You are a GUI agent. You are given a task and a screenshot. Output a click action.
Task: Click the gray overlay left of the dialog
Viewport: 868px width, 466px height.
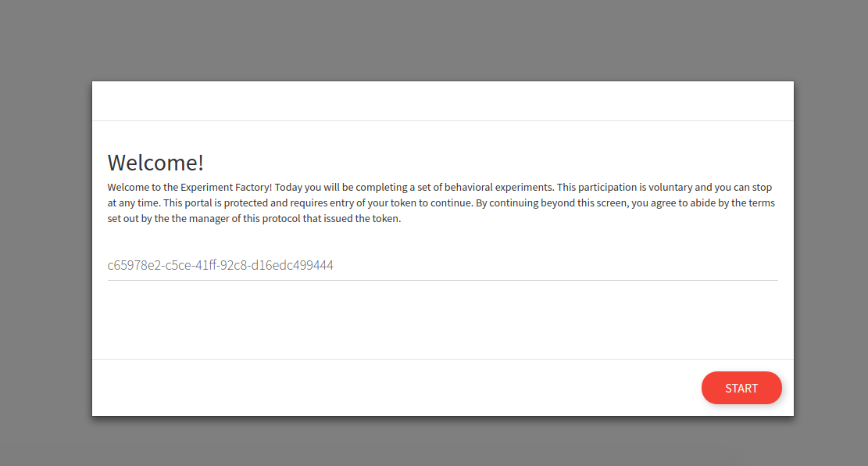point(45,248)
